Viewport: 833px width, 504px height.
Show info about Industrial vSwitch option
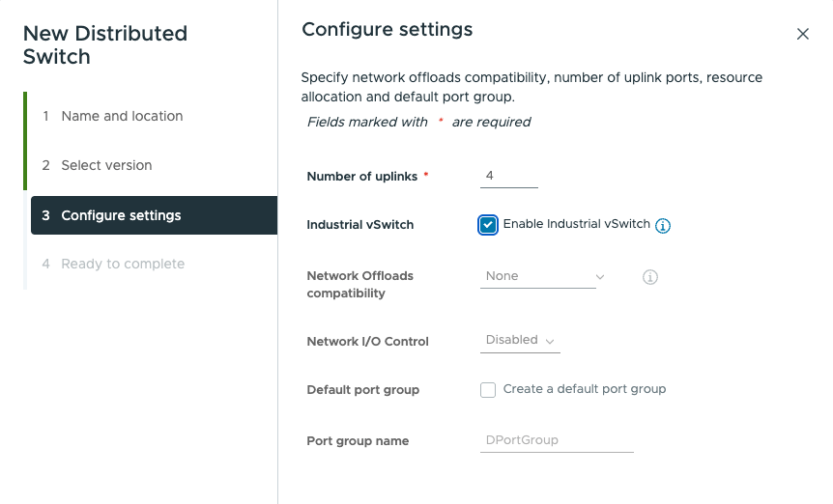[663, 226]
